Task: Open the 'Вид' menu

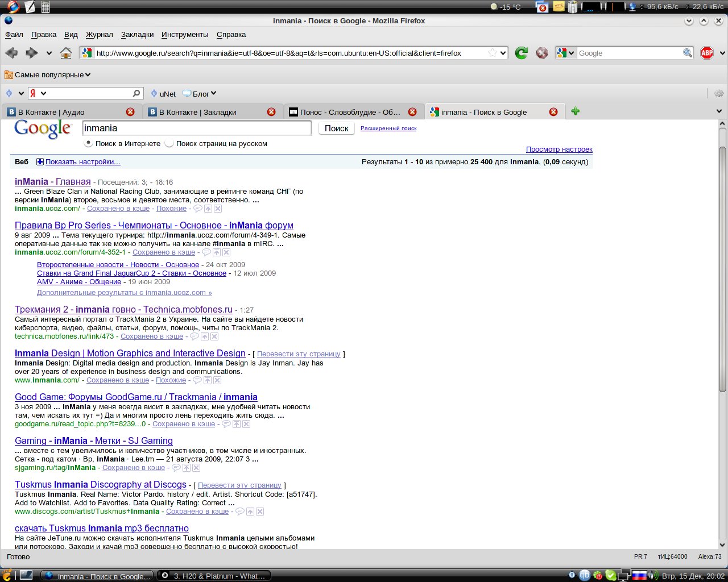Action: pos(71,34)
